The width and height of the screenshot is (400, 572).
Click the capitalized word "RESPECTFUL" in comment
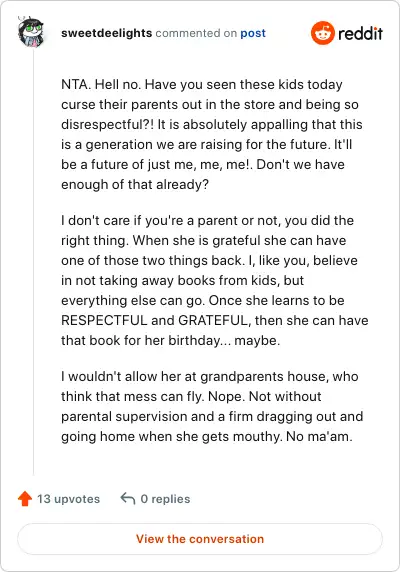(104, 320)
